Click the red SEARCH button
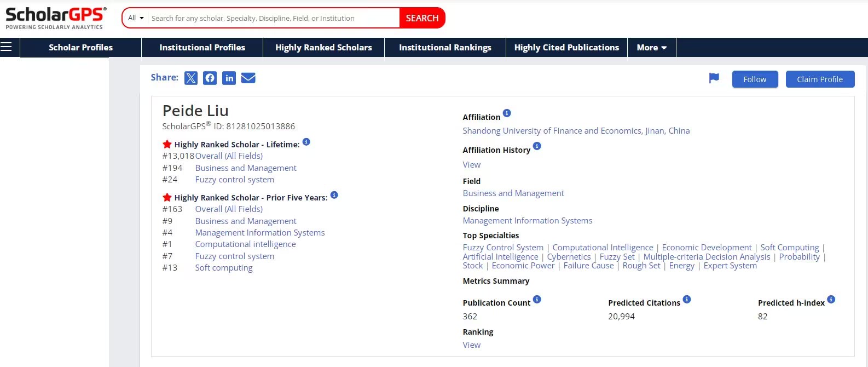The height and width of the screenshot is (367, 868). (x=422, y=18)
